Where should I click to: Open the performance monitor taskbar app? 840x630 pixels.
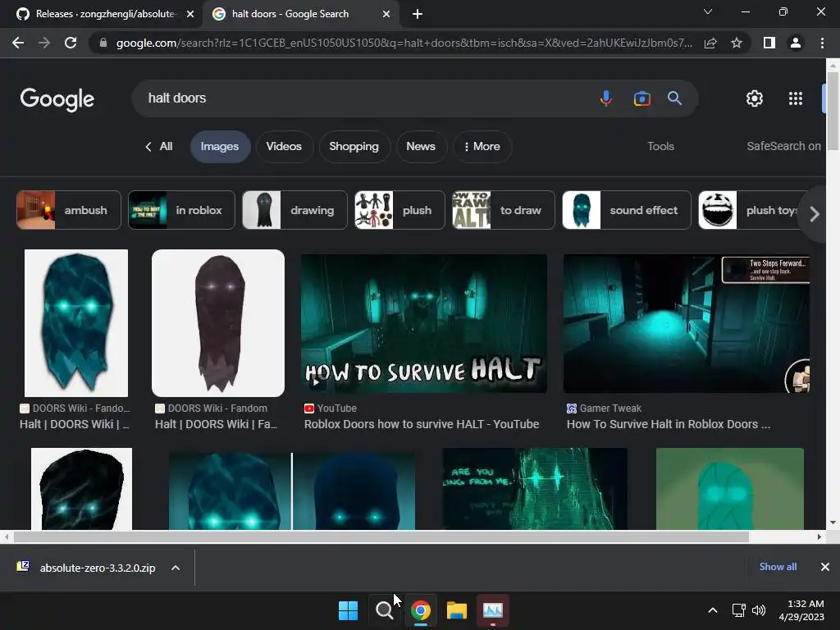(493, 610)
